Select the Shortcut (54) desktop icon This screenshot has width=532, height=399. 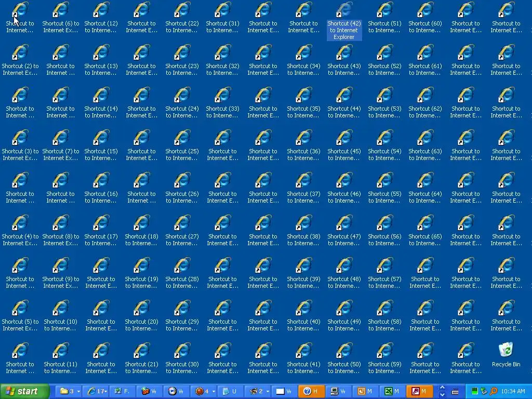coord(385,145)
